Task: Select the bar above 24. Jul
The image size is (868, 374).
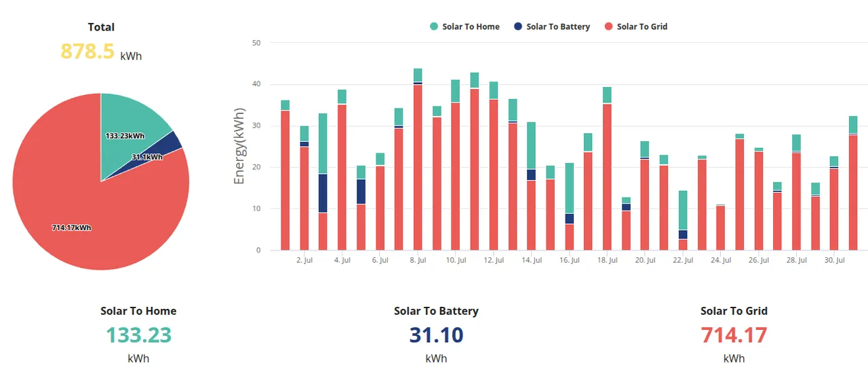Action: 721,227
